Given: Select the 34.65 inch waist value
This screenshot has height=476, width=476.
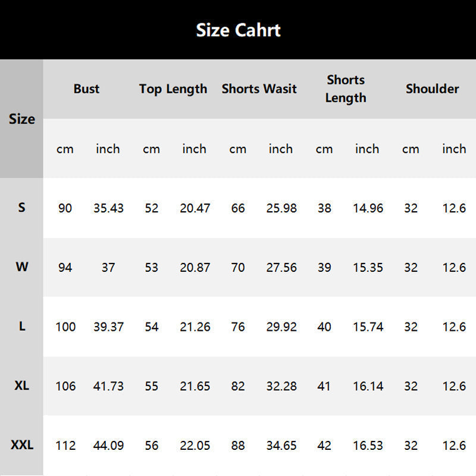Looking at the screenshot, I should tap(281, 445).
